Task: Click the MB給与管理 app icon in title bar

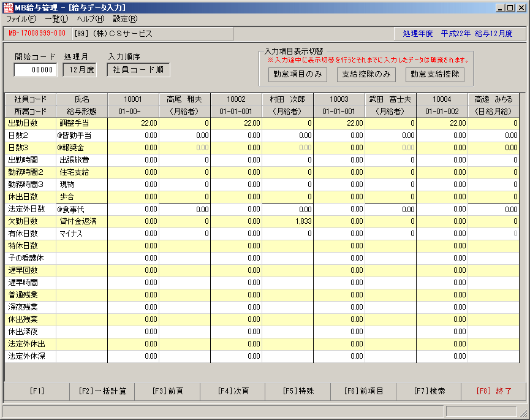Action: tap(8, 7)
